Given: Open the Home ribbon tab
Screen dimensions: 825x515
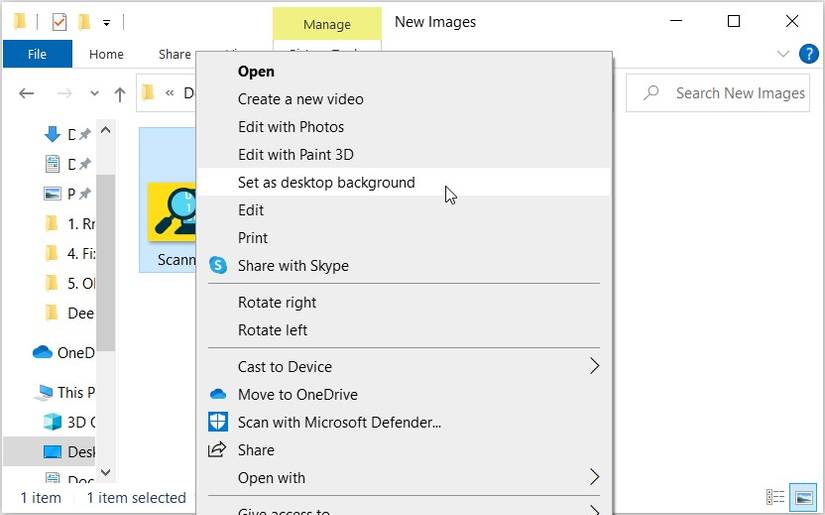Looking at the screenshot, I should pyautogui.click(x=106, y=54).
